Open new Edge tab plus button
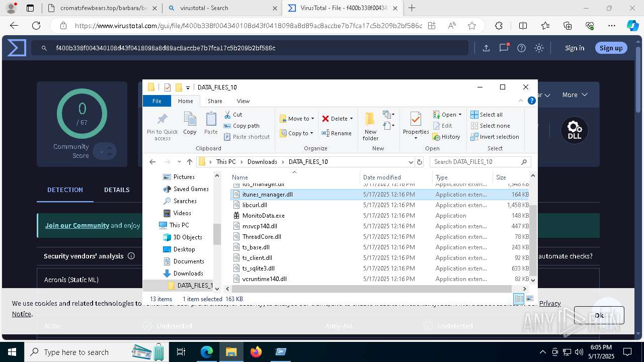Image resolution: width=644 pixels, height=362 pixels. pyautogui.click(x=412, y=8)
